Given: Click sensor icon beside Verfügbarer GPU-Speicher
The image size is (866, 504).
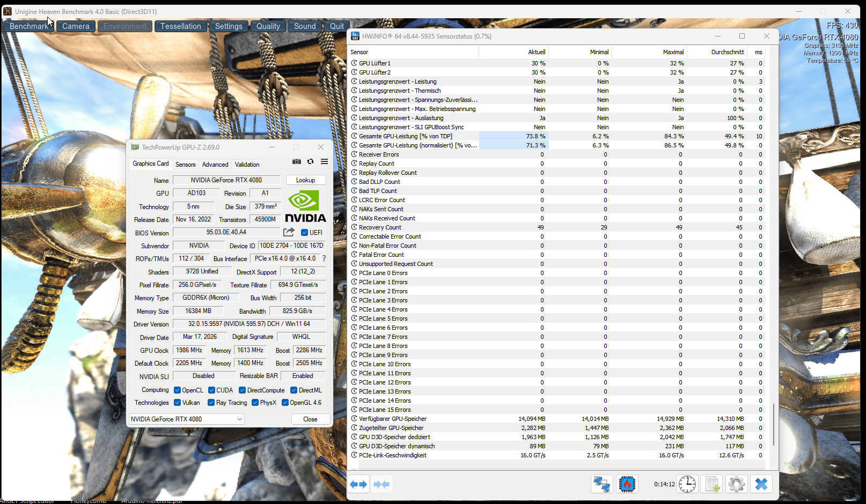Looking at the screenshot, I should click(354, 419).
